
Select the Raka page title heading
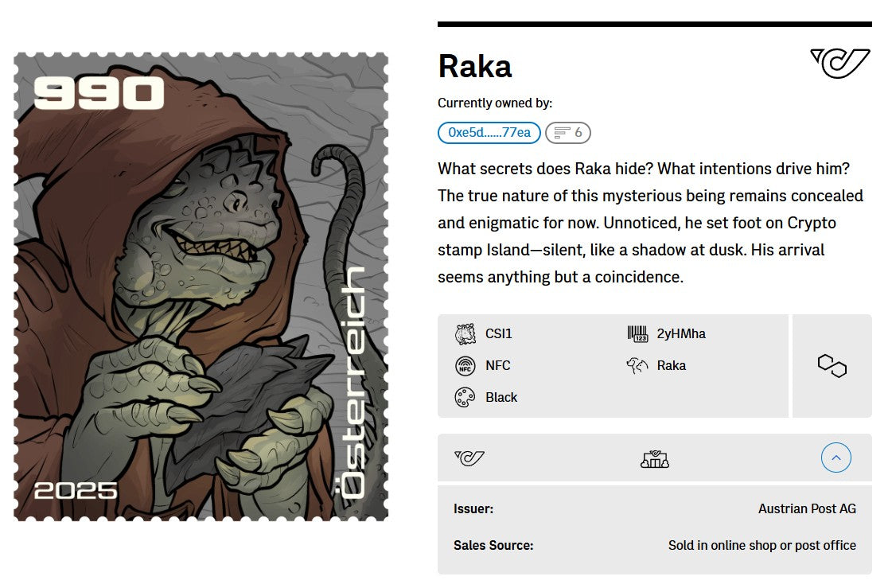(474, 66)
